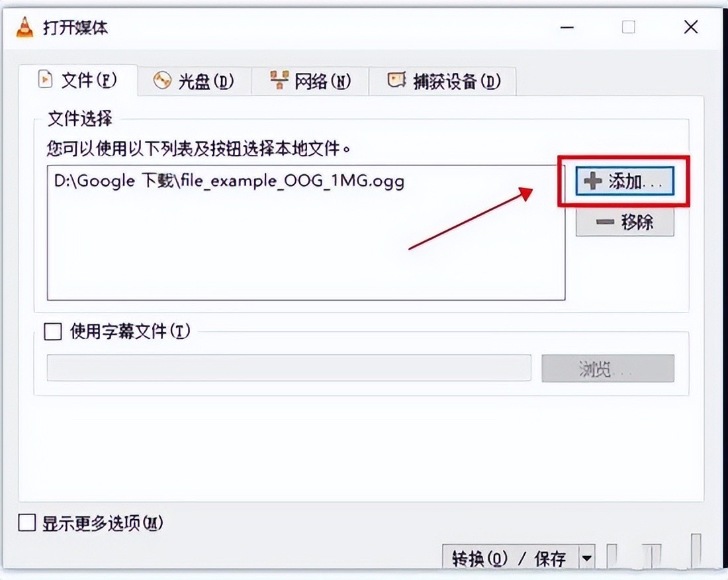Viewport: 728px width, 580px height.
Task: Click the plus icon on 添加 button
Action: pyautogui.click(x=592, y=181)
